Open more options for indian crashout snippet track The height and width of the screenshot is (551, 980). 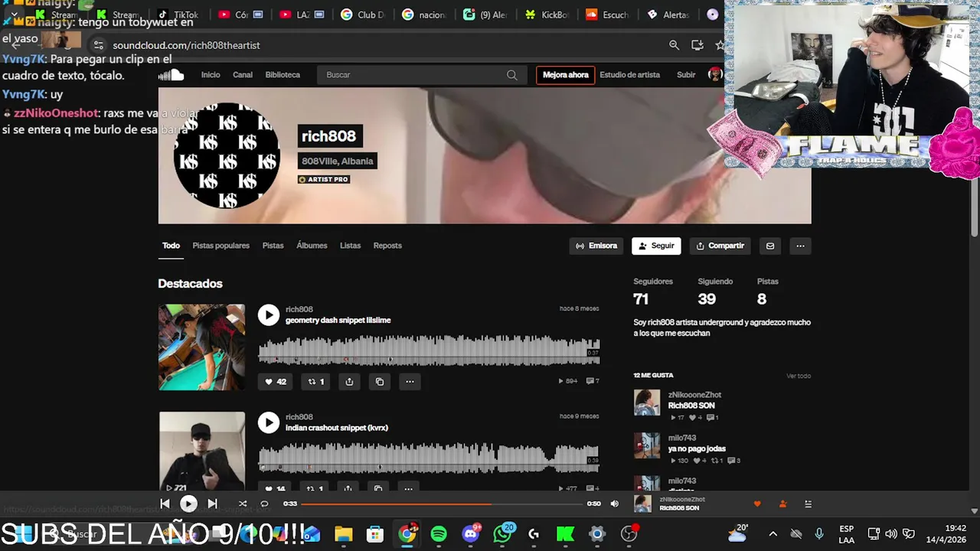[408, 487]
